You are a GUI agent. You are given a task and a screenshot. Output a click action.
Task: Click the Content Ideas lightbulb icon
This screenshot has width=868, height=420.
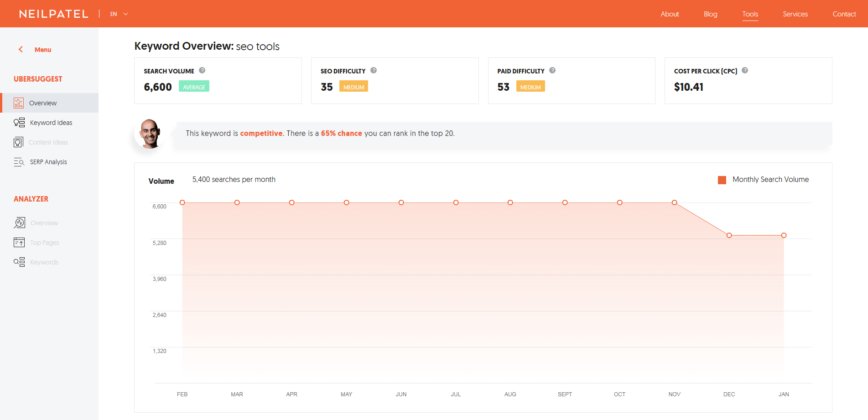coord(18,142)
